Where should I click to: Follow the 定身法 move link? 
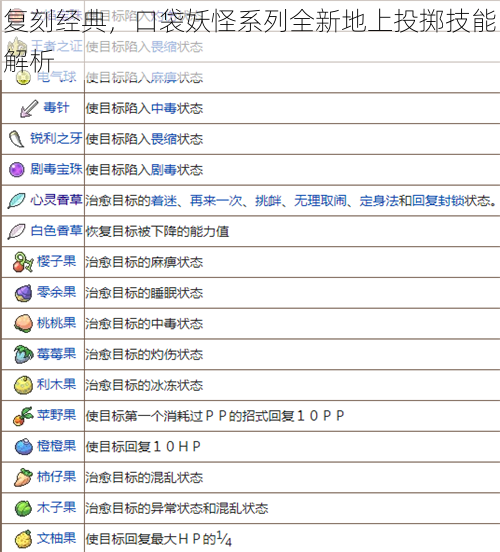pos(379,201)
